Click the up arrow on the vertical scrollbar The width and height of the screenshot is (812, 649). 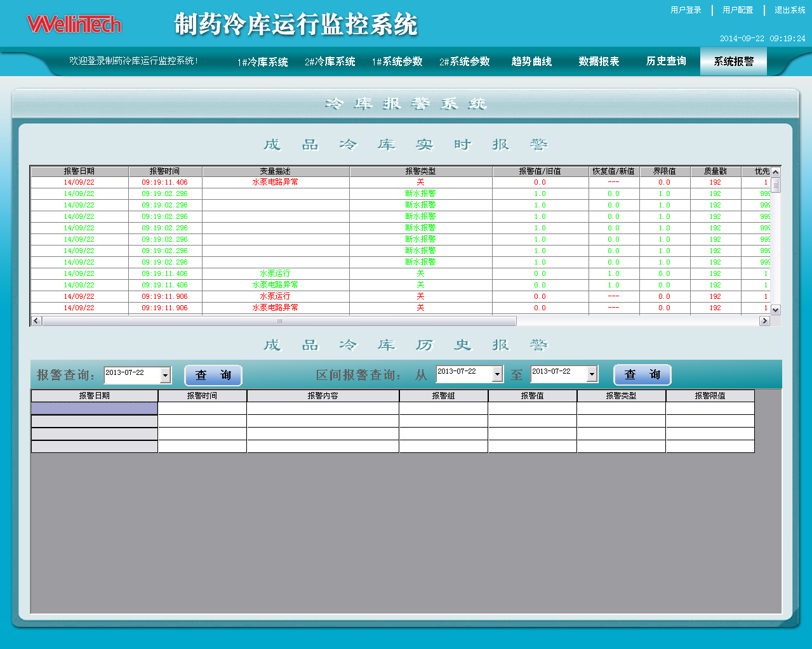(775, 173)
